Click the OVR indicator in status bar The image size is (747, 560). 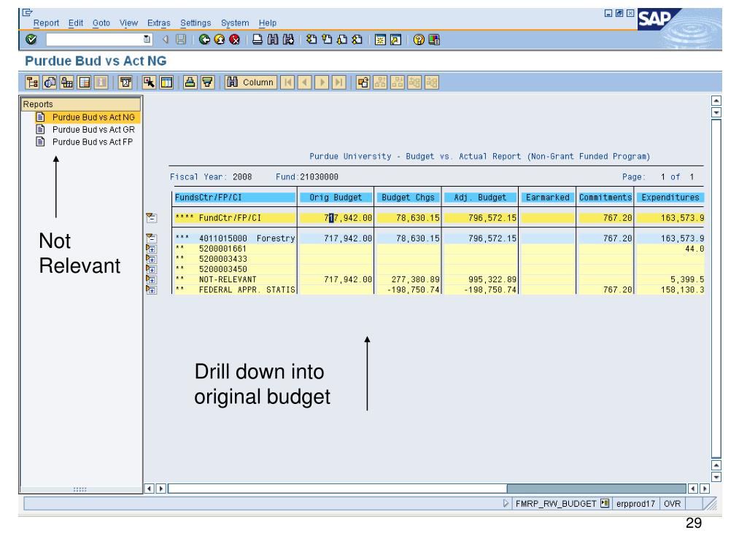[672, 503]
